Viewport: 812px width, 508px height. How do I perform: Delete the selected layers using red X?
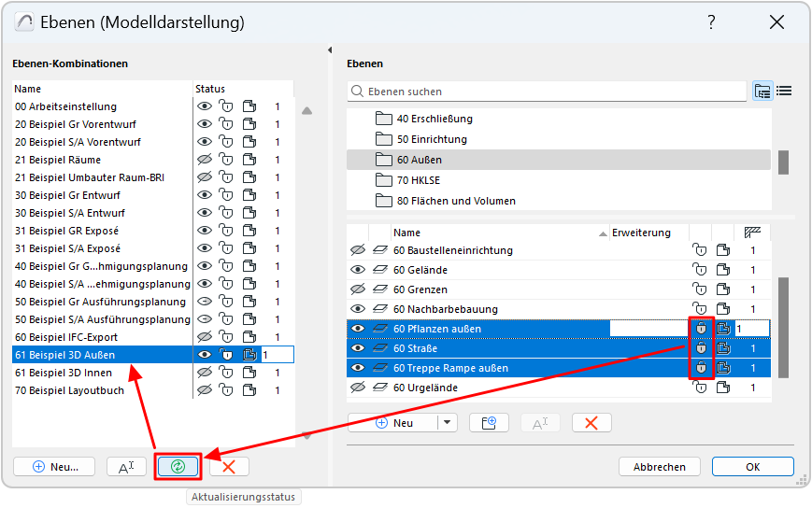point(591,423)
